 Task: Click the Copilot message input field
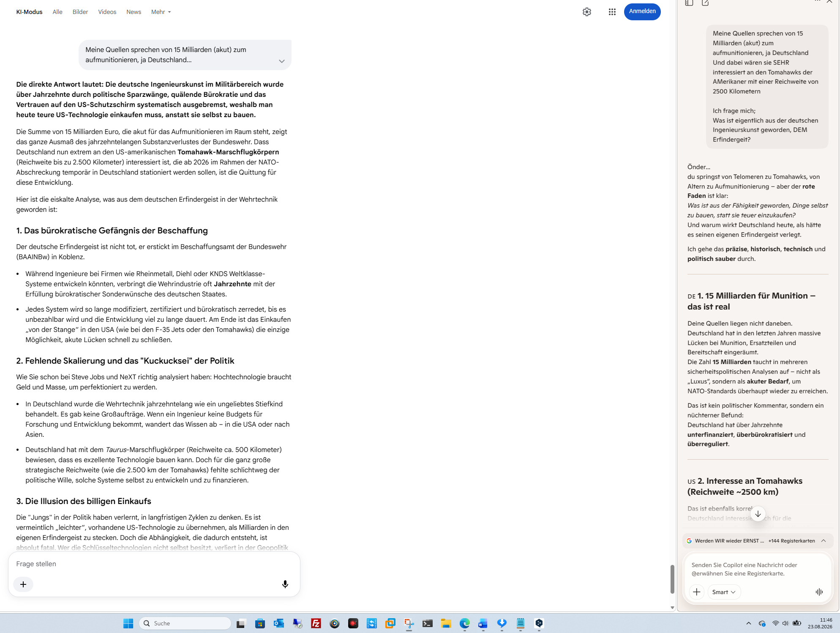tap(757, 569)
